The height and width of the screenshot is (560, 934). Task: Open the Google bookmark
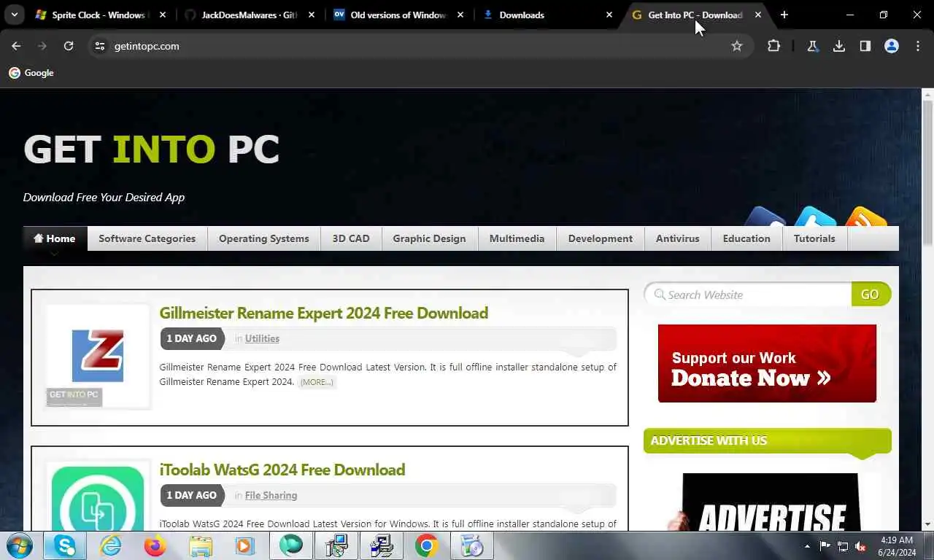pyautogui.click(x=31, y=73)
